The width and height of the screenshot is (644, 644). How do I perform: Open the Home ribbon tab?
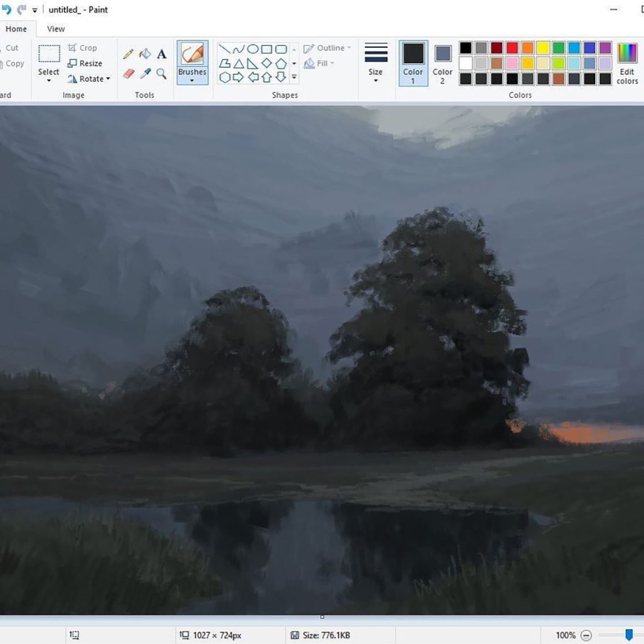pos(16,29)
